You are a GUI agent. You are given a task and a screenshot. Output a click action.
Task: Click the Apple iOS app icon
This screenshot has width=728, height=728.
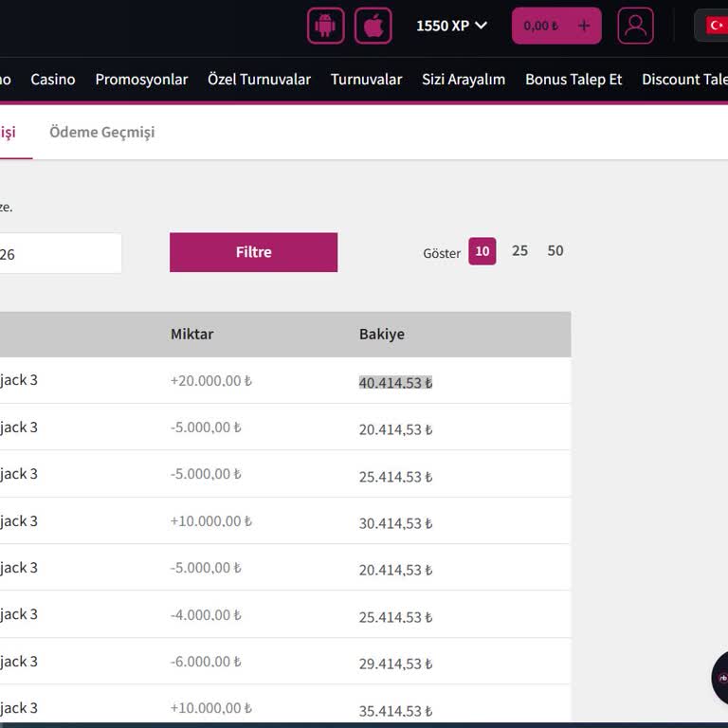click(373, 26)
